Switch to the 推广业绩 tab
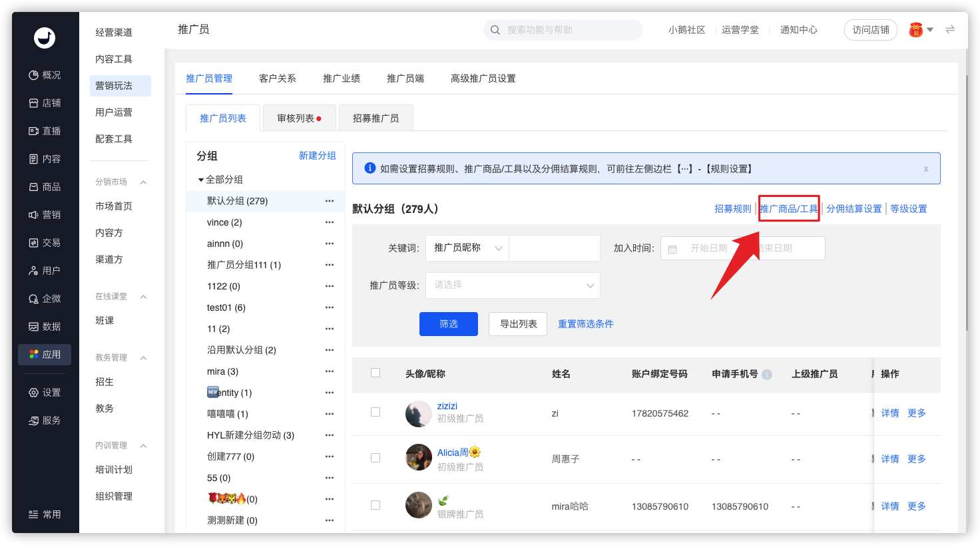The height and width of the screenshot is (545, 980). tap(342, 79)
